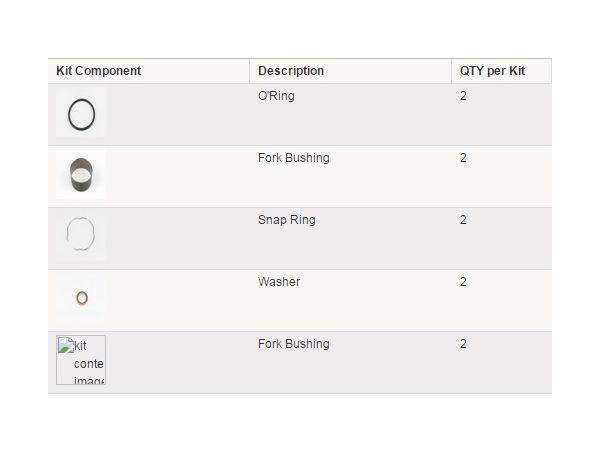
Task: Click the O'Ring black ring image
Action: pos(81,112)
